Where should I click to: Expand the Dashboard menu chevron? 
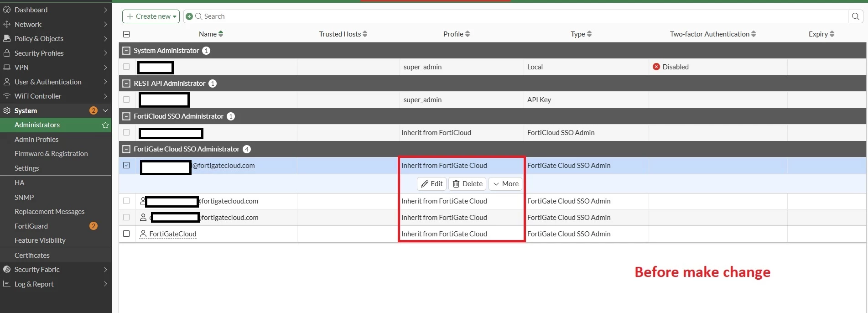[105, 10]
